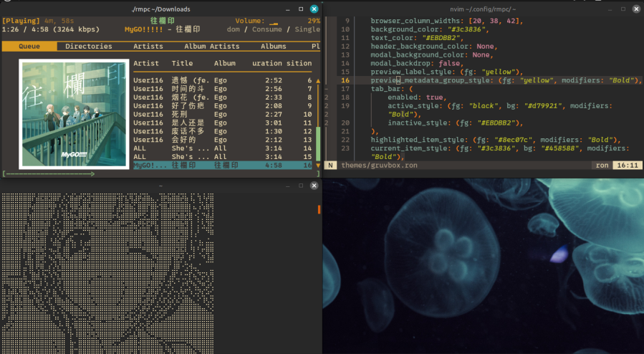This screenshot has height=354, width=644.
Task: Click the queue scrollbar down arrow
Action: pyautogui.click(x=318, y=165)
